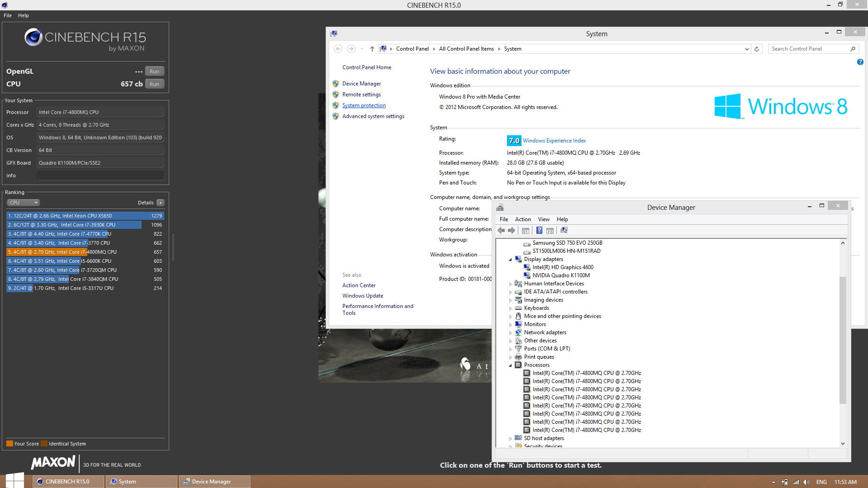The width and height of the screenshot is (868, 488).
Task: Open the Action menu in Device Manager
Action: click(x=522, y=219)
